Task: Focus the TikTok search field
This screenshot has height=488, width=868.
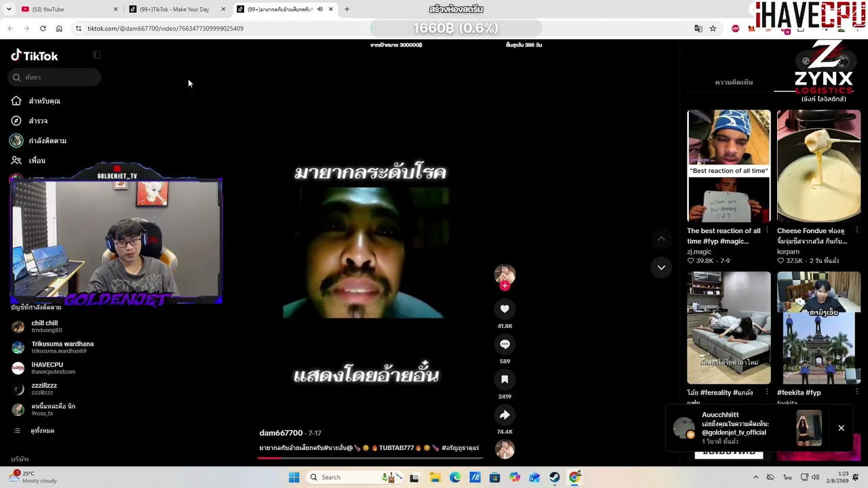Action: (56, 77)
